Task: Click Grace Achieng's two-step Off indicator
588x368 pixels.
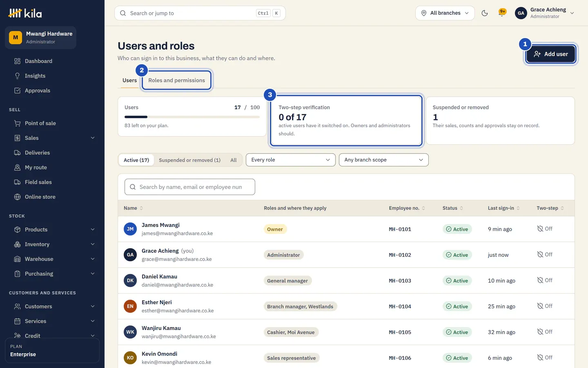Action: point(545,255)
